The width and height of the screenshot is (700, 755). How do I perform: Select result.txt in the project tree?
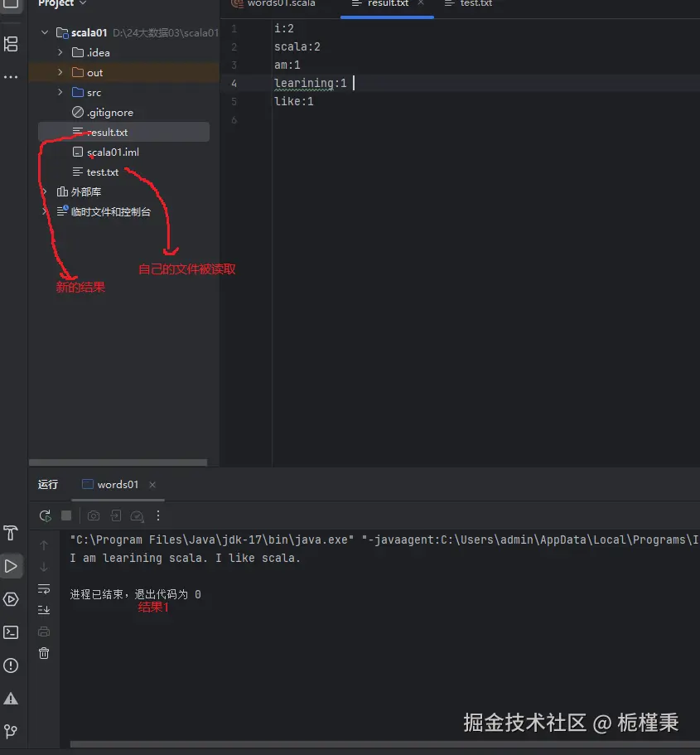(123, 132)
